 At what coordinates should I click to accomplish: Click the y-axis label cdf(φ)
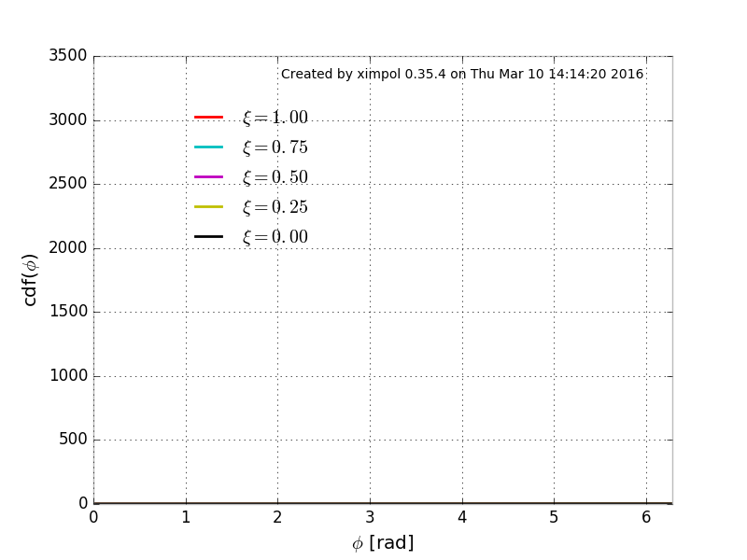[x=30, y=280]
